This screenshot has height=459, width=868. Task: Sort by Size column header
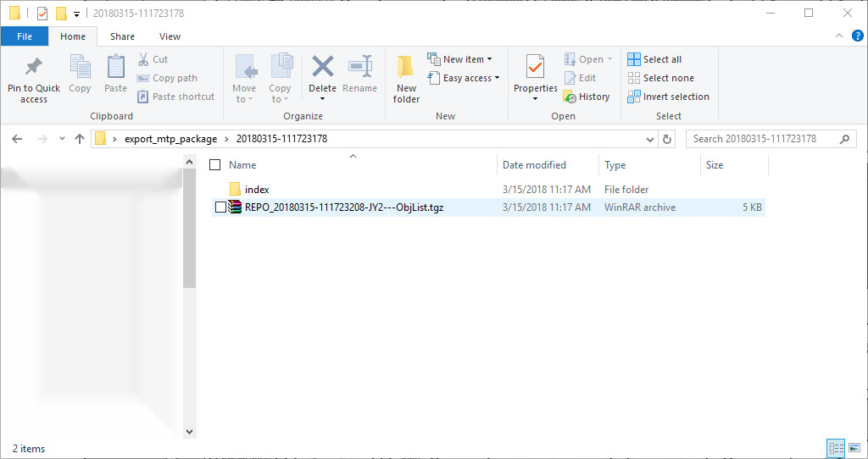click(715, 165)
